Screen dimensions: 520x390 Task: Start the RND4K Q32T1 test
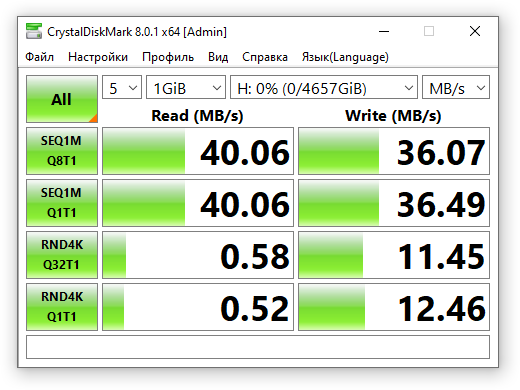pyautogui.click(x=62, y=255)
